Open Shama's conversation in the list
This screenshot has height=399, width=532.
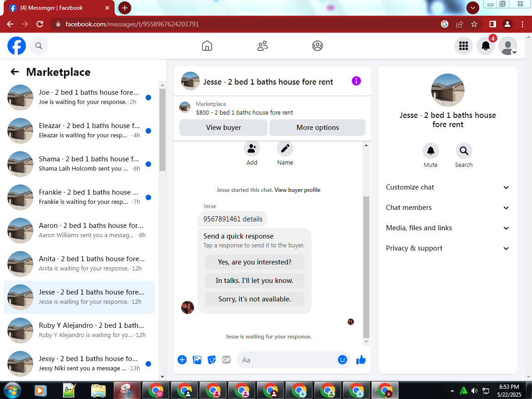79,164
